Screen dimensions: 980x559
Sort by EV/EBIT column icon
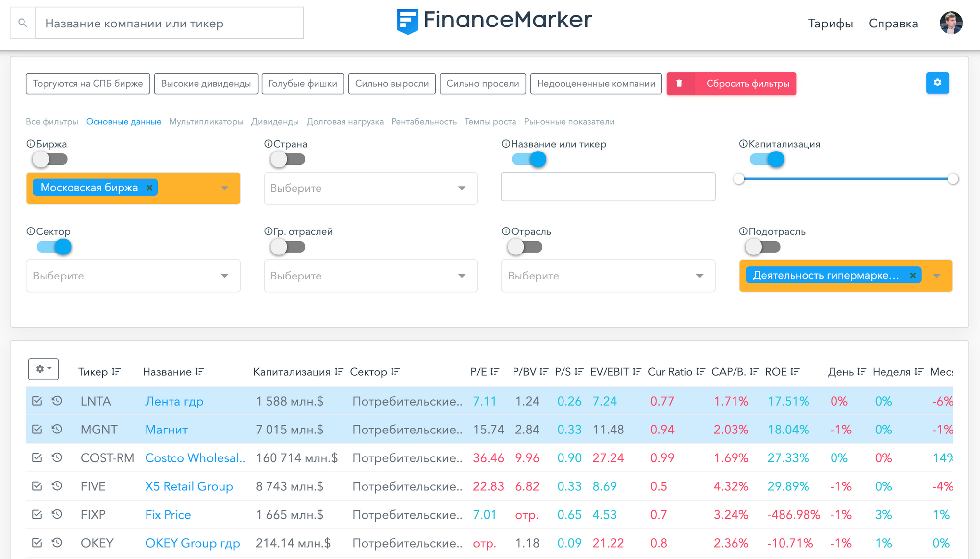[637, 372]
